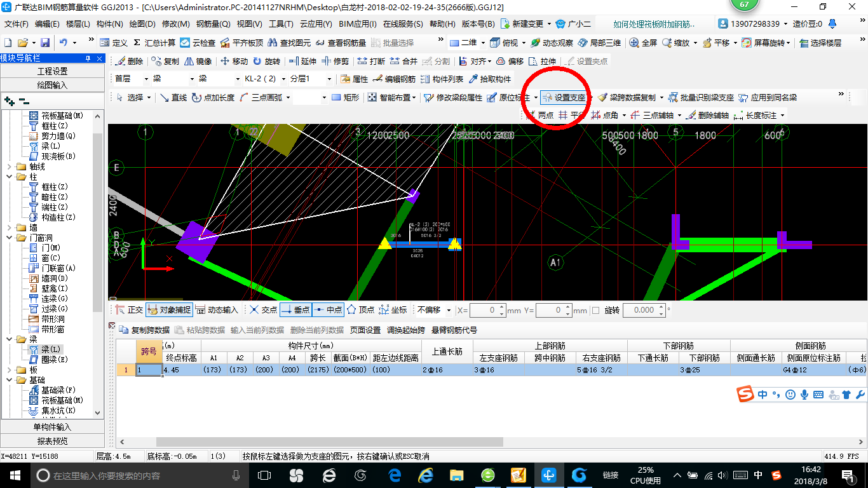Viewport: 868px width, 488px height.
Task: Select the 拉伸 stretch tool
Action: (x=542, y=62)
